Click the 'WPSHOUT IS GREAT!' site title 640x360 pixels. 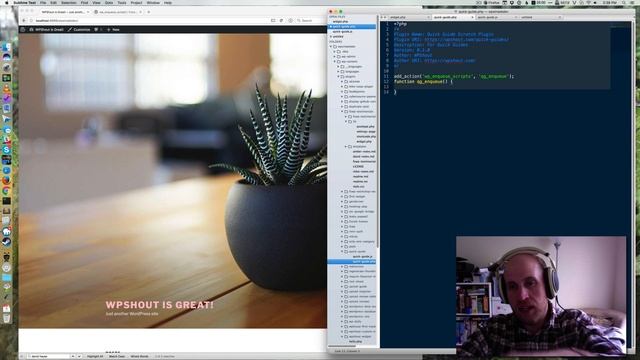[x=160, y=304]
